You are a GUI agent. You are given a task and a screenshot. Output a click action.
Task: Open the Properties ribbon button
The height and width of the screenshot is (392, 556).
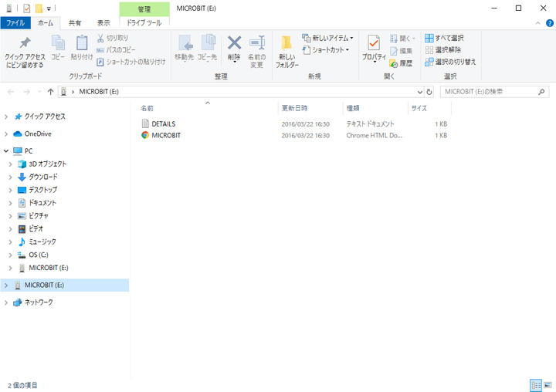tap(374, 49)
